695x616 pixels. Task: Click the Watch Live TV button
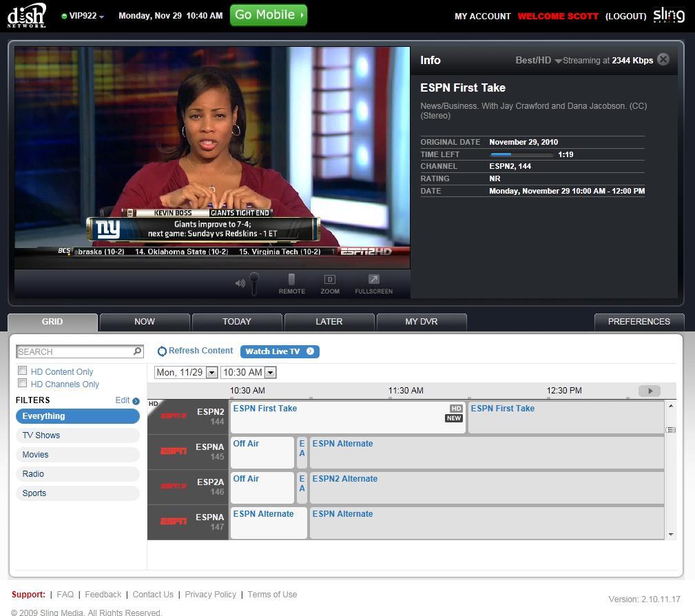point(280,351)
